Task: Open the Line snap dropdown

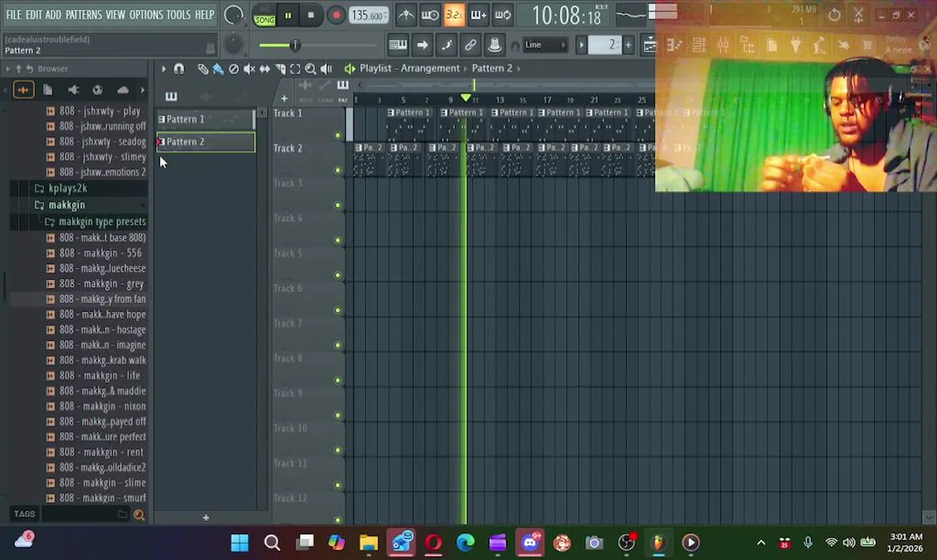Action: pyautogui.click(x=545, y=44)
